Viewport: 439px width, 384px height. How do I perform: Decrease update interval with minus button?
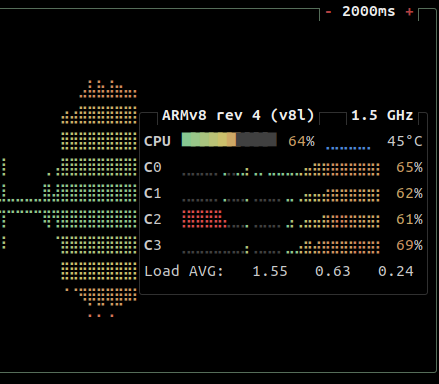(328, 12)
